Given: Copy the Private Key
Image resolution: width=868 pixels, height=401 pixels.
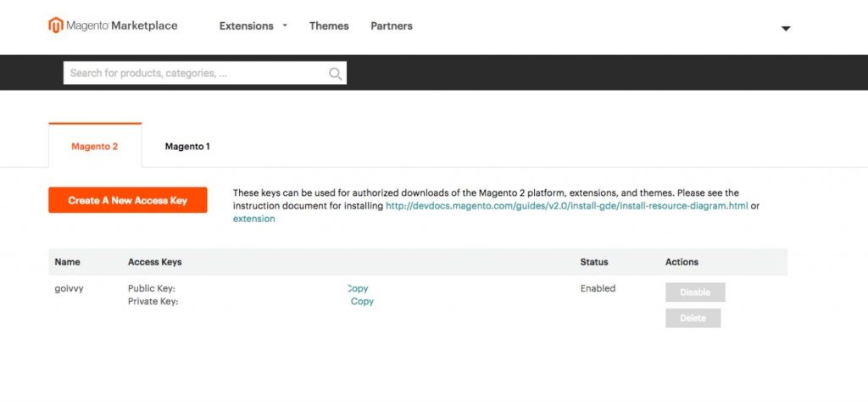Looking at the screenshot, I should (x=362, y=301).
